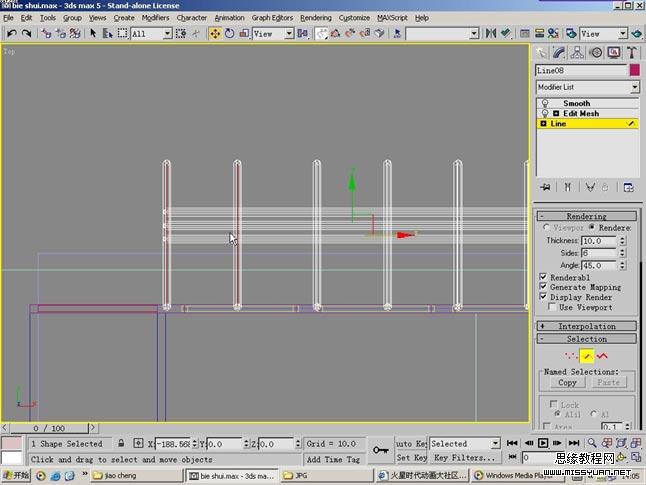The image size is (646, 485).
Task: Collapse the Selection rollout
Action: tap(587, 339)
